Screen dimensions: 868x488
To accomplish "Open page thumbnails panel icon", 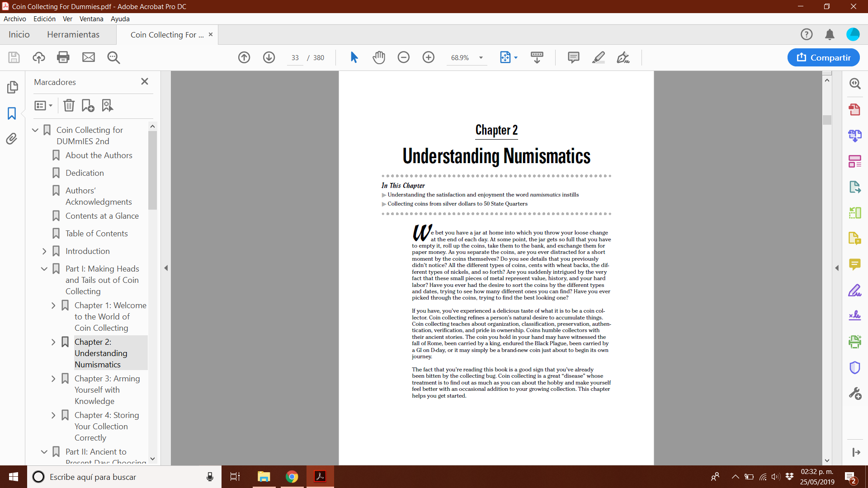I will click(13, 87).
